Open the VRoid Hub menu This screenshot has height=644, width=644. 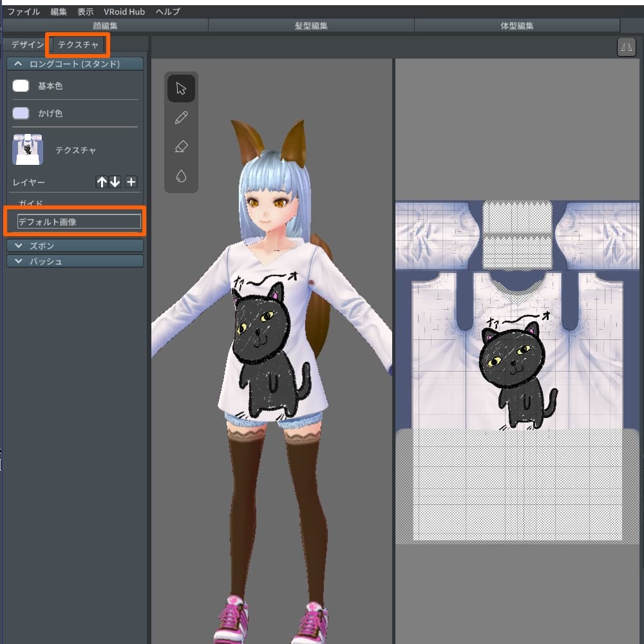[124, 12]
